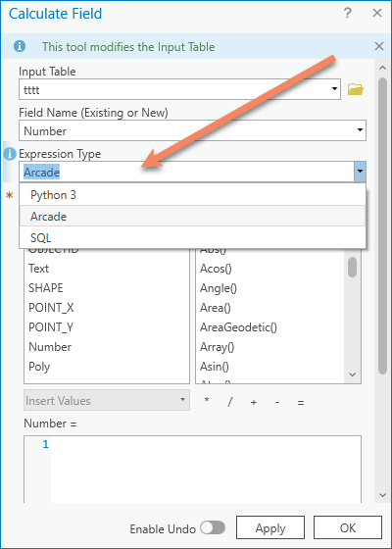The height and width of the screenshot is (549, 392).
Task: Pick the Angle() helper function
Action: coord(219,288)
